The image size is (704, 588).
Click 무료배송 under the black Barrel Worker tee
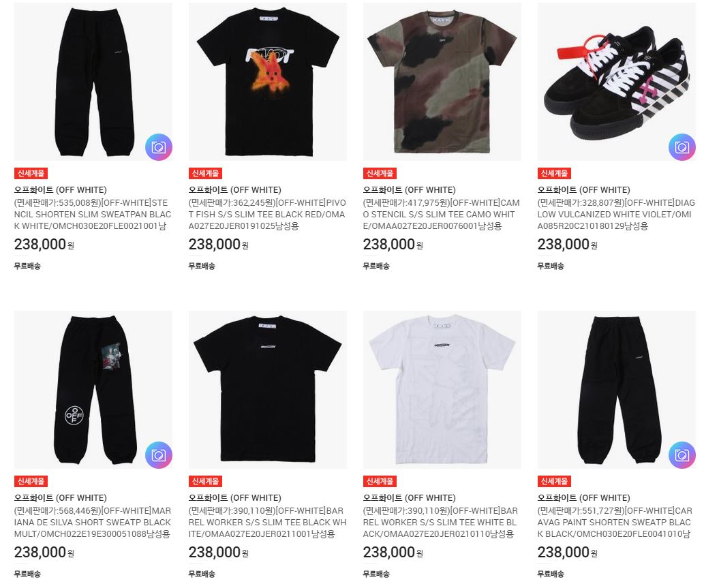(202, 574)
